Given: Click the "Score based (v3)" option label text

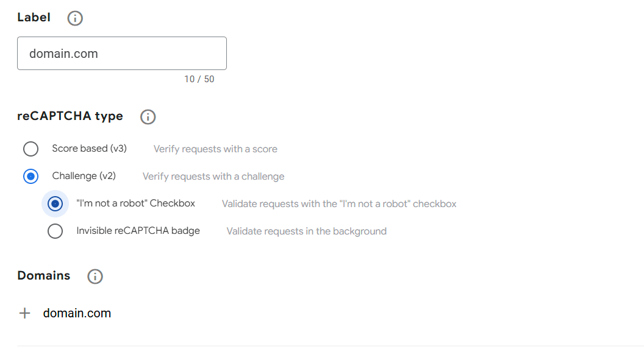Looking at the screenshot, I should 89,149.
